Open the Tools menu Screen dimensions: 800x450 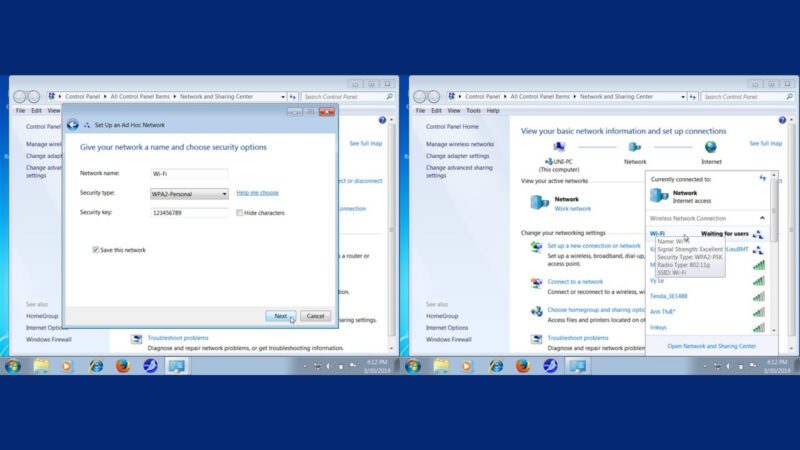click(473, 111)
